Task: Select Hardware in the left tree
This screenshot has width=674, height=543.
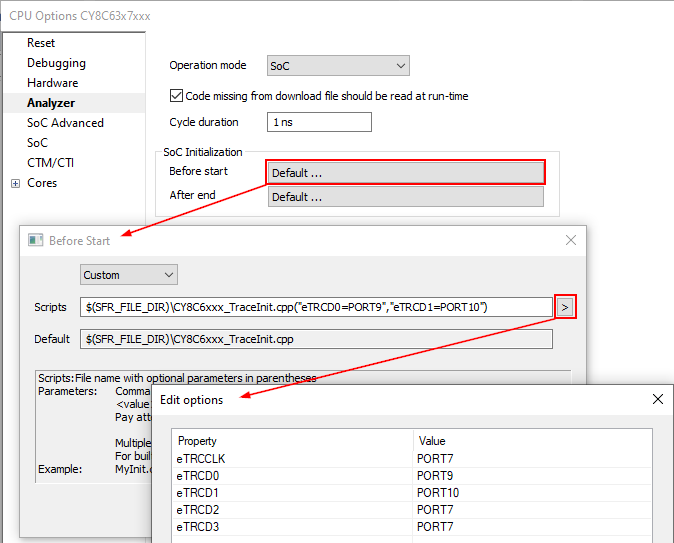Action: coord(52,83)
